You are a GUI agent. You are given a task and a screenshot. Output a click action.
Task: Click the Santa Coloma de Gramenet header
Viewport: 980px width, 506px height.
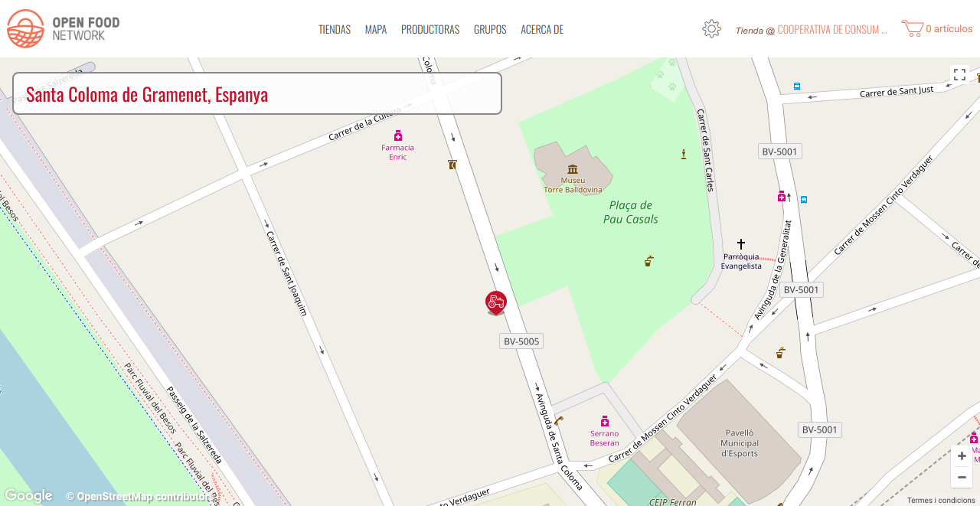click(x=146, y=93)
